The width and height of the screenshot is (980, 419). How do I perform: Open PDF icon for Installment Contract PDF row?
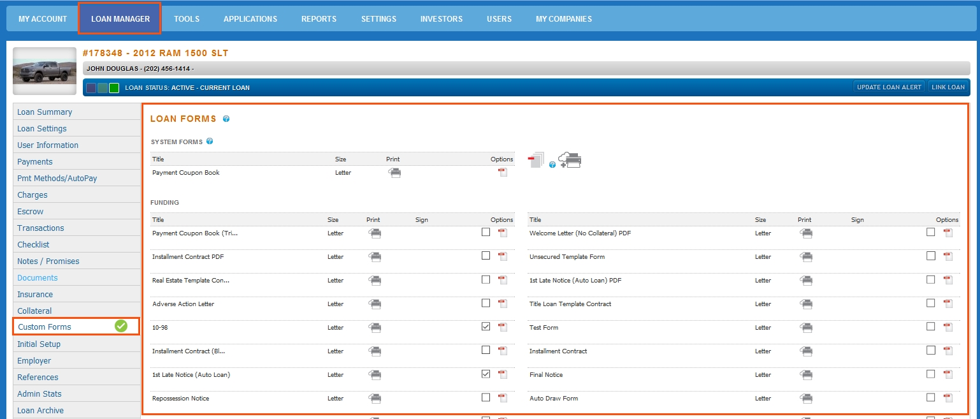click(x=502, y=256)
